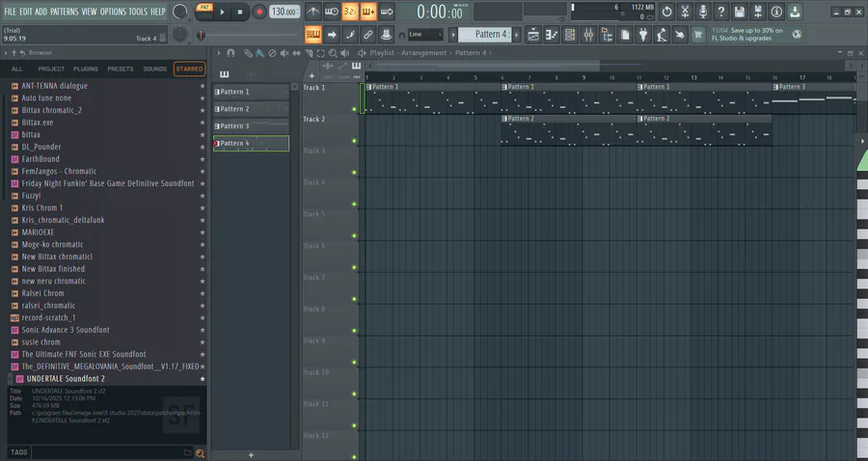868x461 pixels.
Task: Toggle Track 5 mute green light
Action: coord(354,235)
